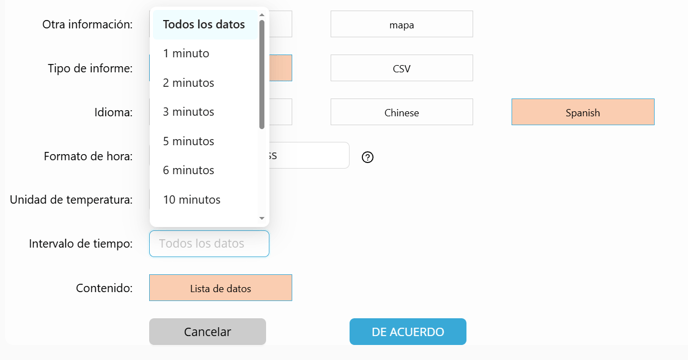
Task: Choose CSV report type
Action: 401,68
